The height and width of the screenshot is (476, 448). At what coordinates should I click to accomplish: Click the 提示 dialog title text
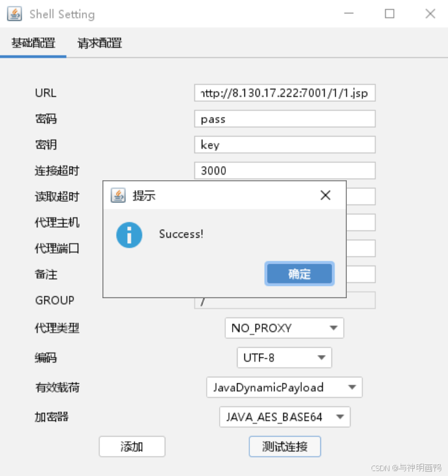(144, 196)
